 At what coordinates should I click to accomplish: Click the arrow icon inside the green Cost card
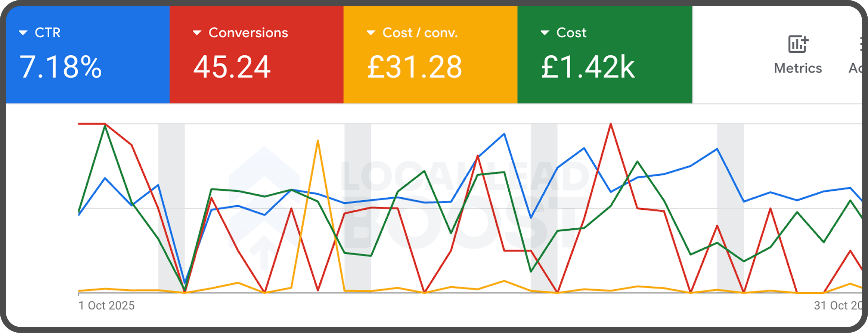click(x=545, y=33)
